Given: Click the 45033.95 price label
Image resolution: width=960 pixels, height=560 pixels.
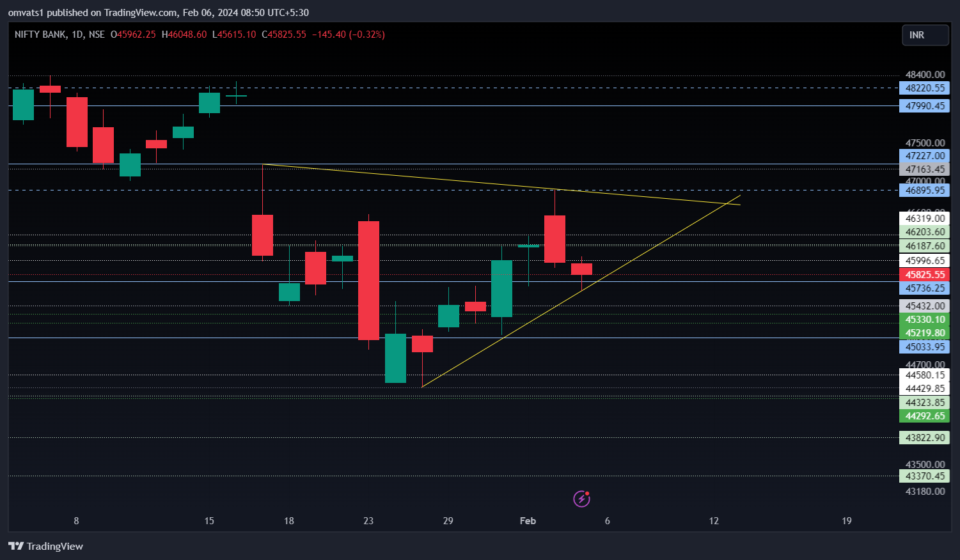Looking at the screenshot, I should coord(925,347).
